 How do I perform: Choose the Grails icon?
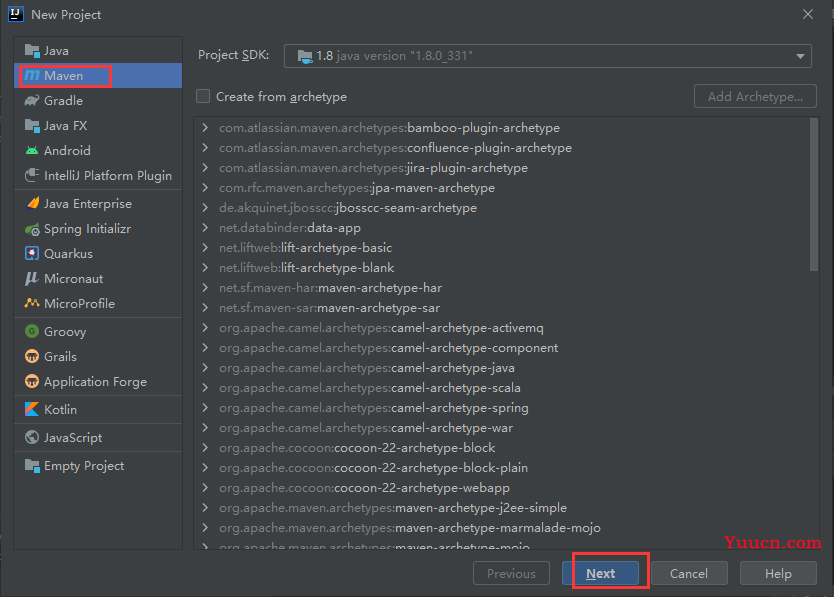[x=32, y=356]
